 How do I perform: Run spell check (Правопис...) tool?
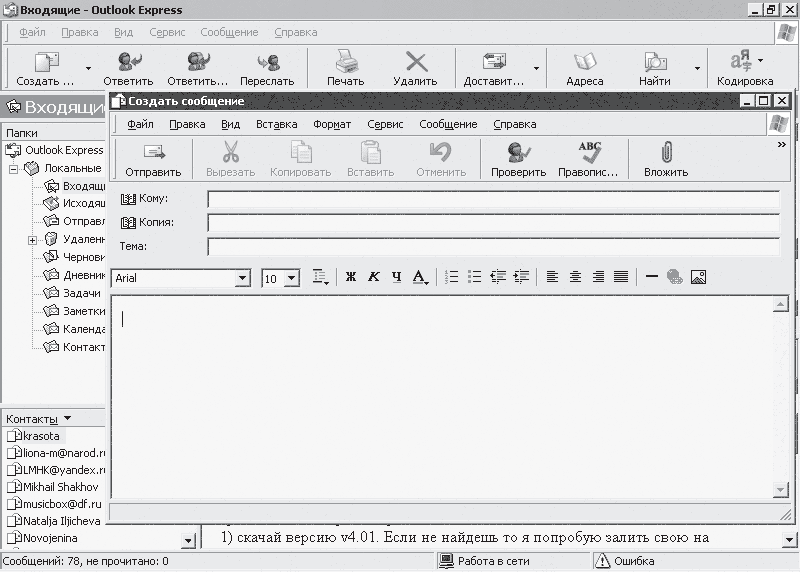(x=588, y=159)
